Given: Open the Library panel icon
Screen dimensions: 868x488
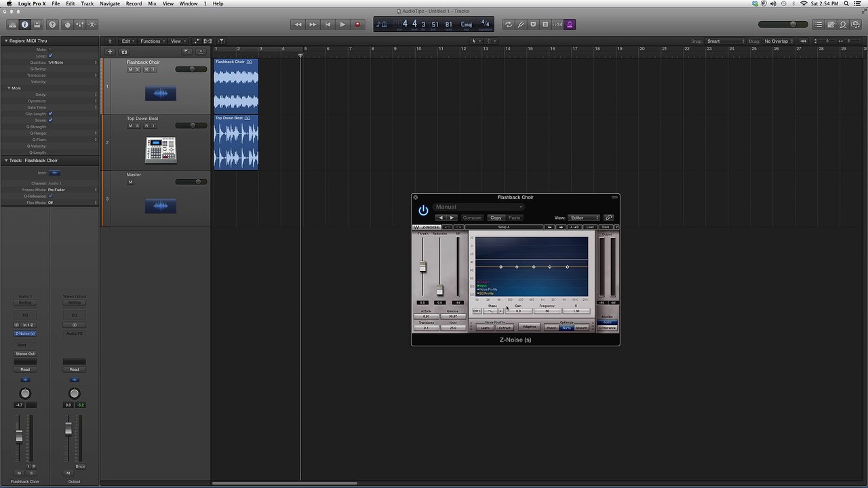Looking at the screenshot, I should pos(12,24).
